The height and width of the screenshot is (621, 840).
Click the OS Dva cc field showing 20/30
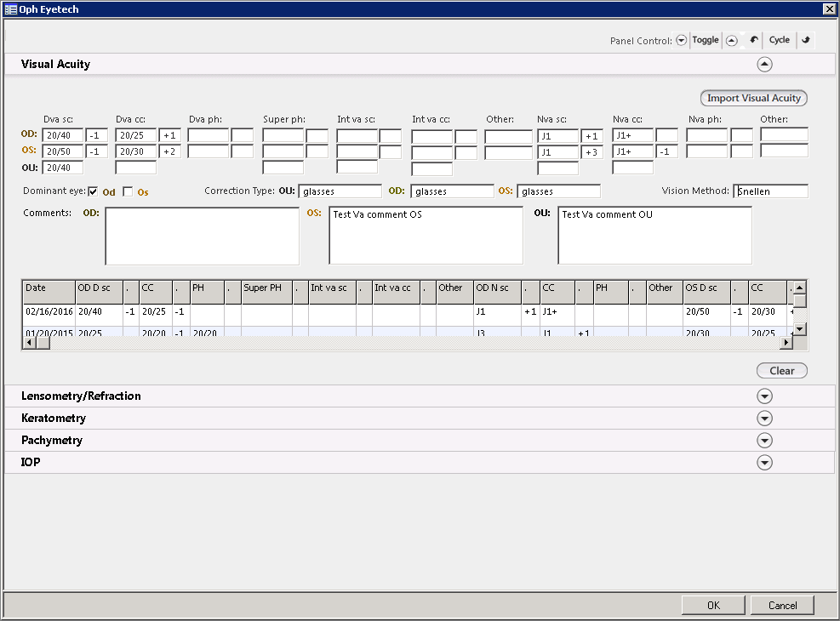135,151
